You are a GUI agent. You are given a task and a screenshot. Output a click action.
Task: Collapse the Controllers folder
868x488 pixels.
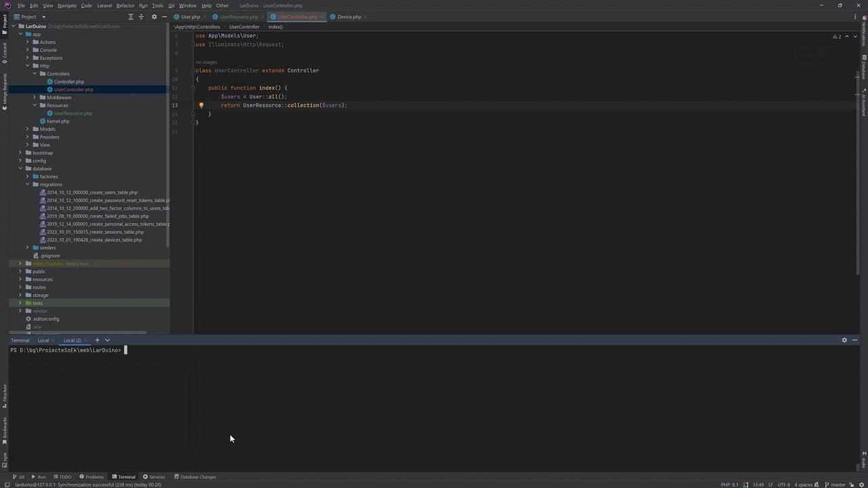click(x=35, y=74)
